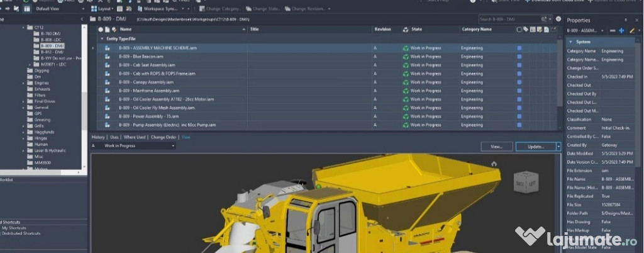Click the forward arrow navigation icon
Screen dimensions: 644x253
click(x=8, y=9)
